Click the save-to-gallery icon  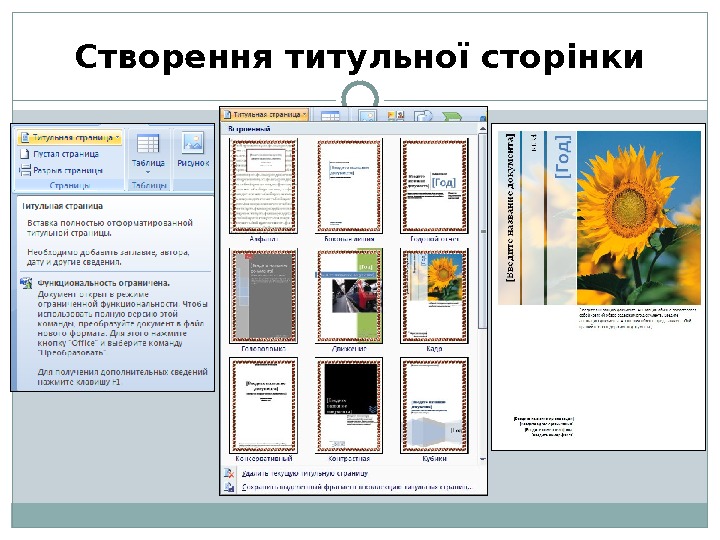click(x=229, y=487)
